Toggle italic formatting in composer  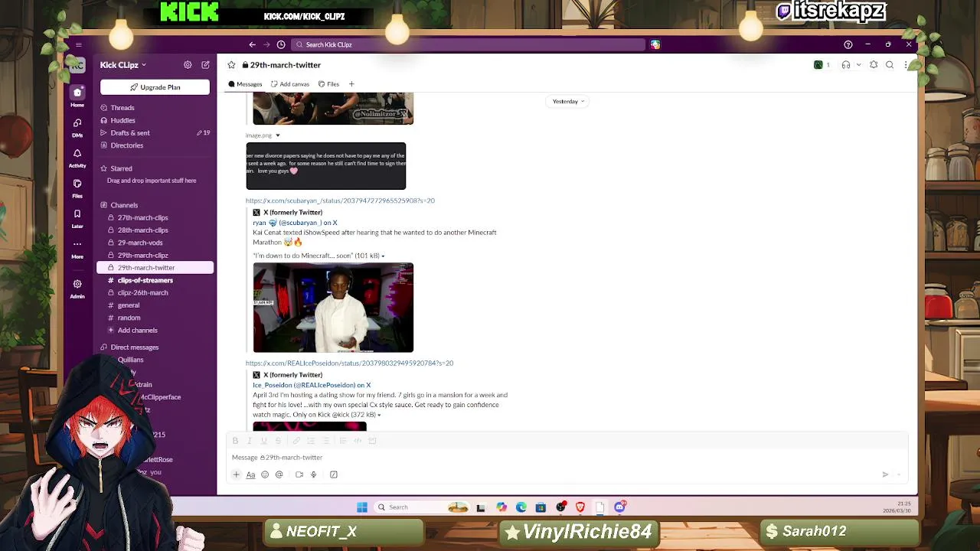(x=250, y=441)
